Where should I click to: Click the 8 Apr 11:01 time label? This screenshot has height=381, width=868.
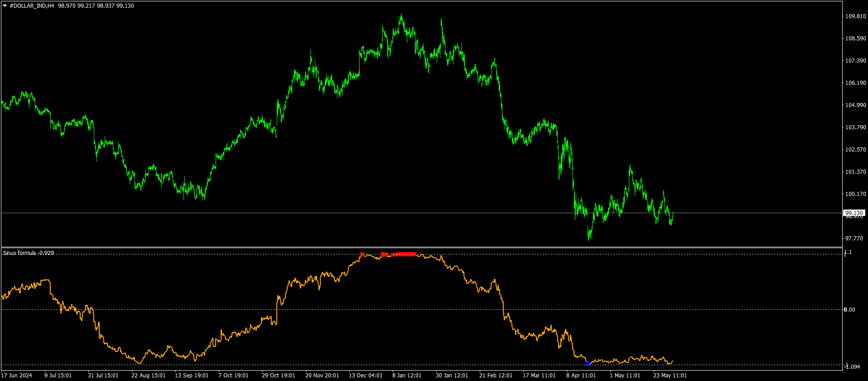click(581, 376)
